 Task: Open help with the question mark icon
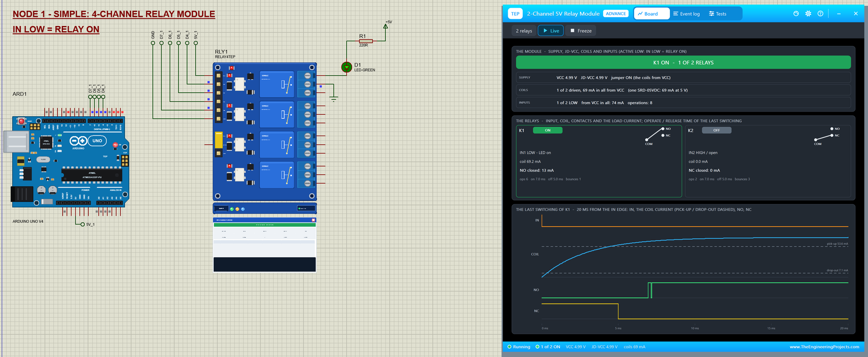coord(820,14)
